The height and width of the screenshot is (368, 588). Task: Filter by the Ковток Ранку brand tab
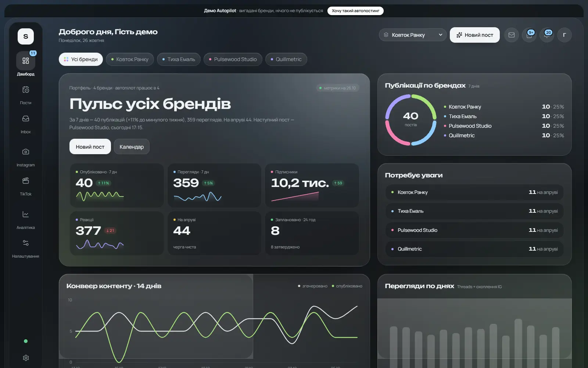pos(130,59)
